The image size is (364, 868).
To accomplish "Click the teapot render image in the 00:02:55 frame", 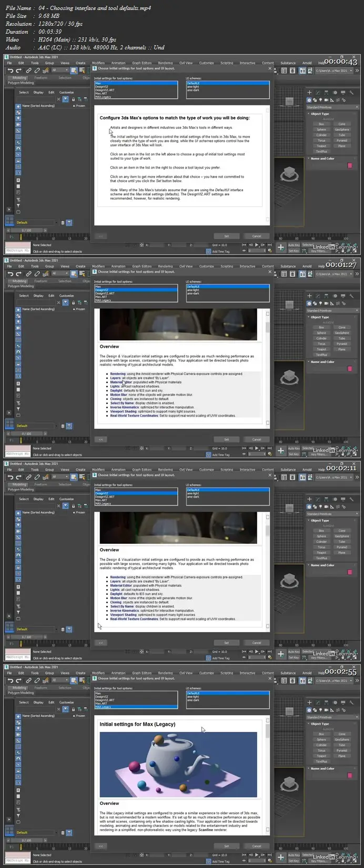I will click(x=178, y=764).
